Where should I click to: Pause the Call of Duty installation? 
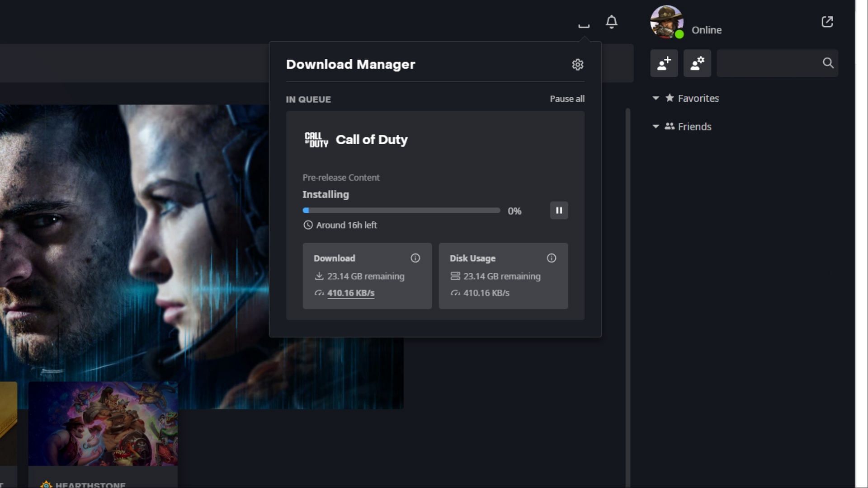tap(559, 210)
